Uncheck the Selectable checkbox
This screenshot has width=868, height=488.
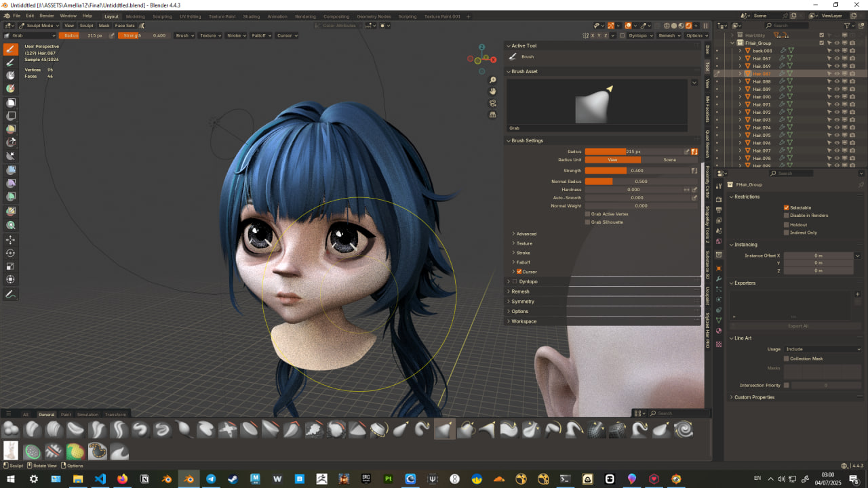click(787, 207)
